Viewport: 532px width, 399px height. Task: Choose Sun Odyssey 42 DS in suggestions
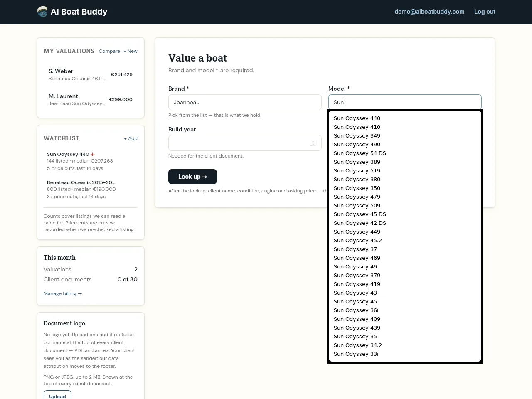(x=405, y=223)
